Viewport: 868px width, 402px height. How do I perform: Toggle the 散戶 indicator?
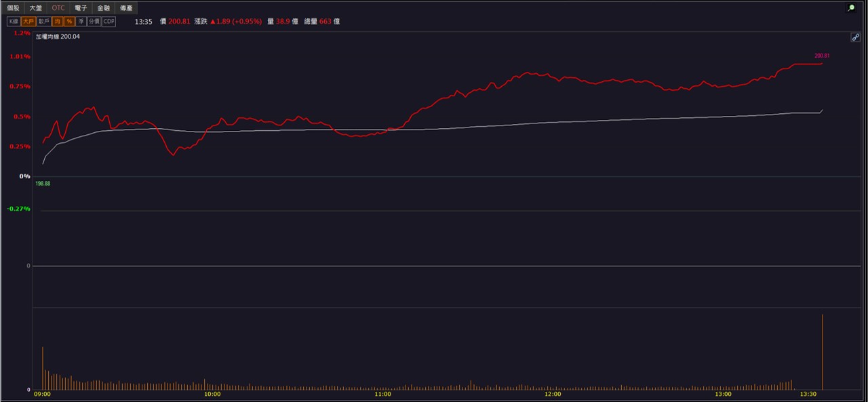44,22
